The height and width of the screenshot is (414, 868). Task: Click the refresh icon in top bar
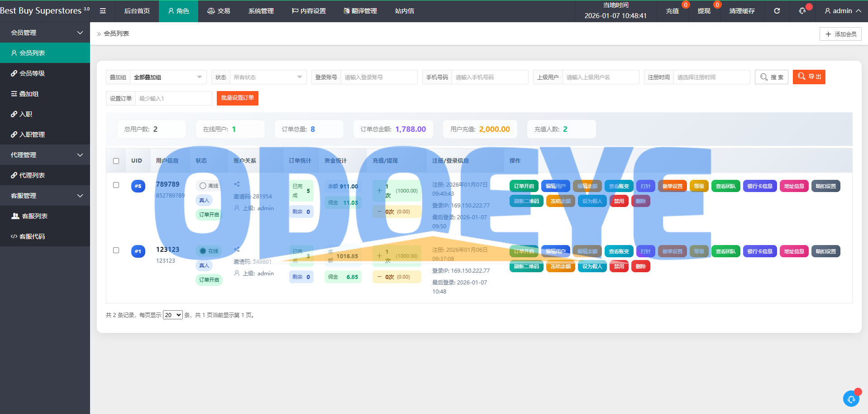click(x=777, y=11)
